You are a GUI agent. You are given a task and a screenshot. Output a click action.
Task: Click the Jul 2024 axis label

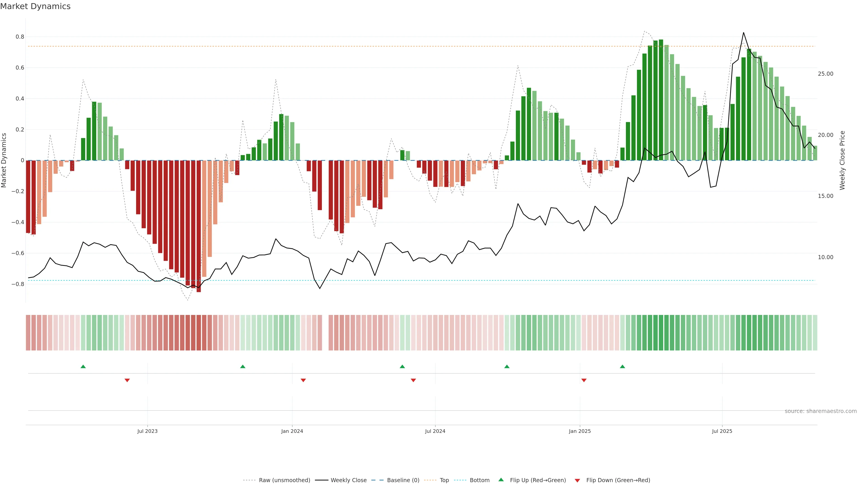(x=435, y=431)
